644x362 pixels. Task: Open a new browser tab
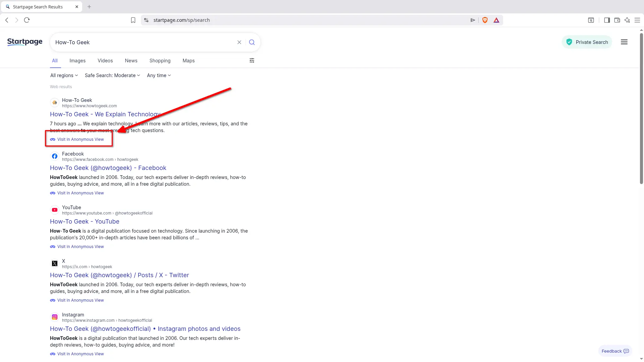point(89,7)
